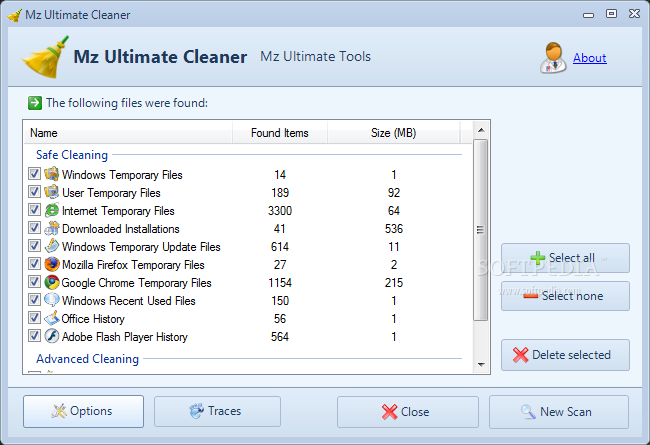The image size is (650, 445).
Task: Click the scrollbar up arrow
Action: (481, 130)
